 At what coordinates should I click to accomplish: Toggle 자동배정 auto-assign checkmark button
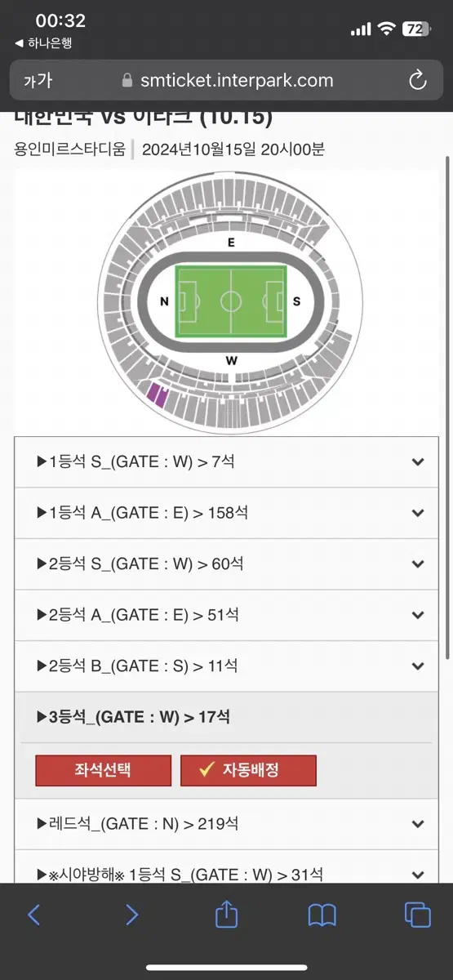coord(248,770)
